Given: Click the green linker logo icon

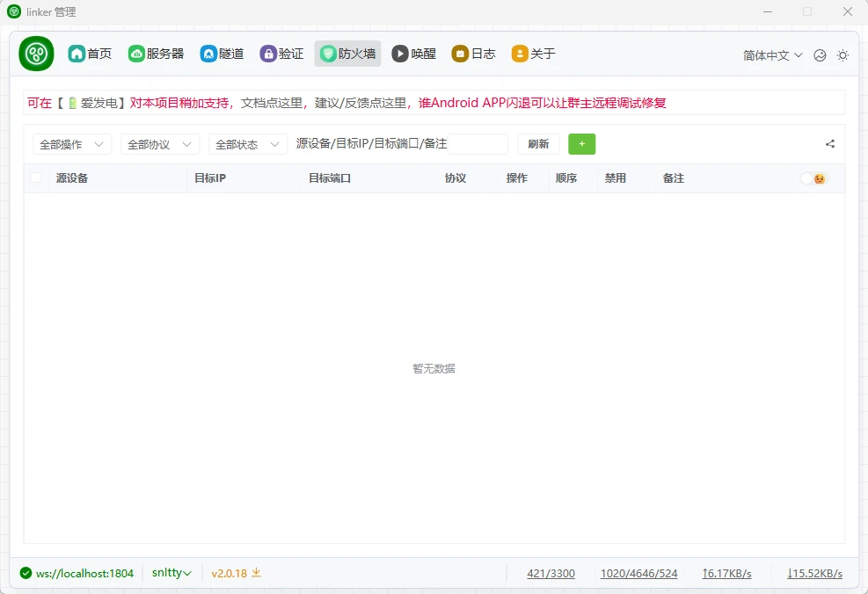Looking at the screenshot, I should tap(37, 54).
